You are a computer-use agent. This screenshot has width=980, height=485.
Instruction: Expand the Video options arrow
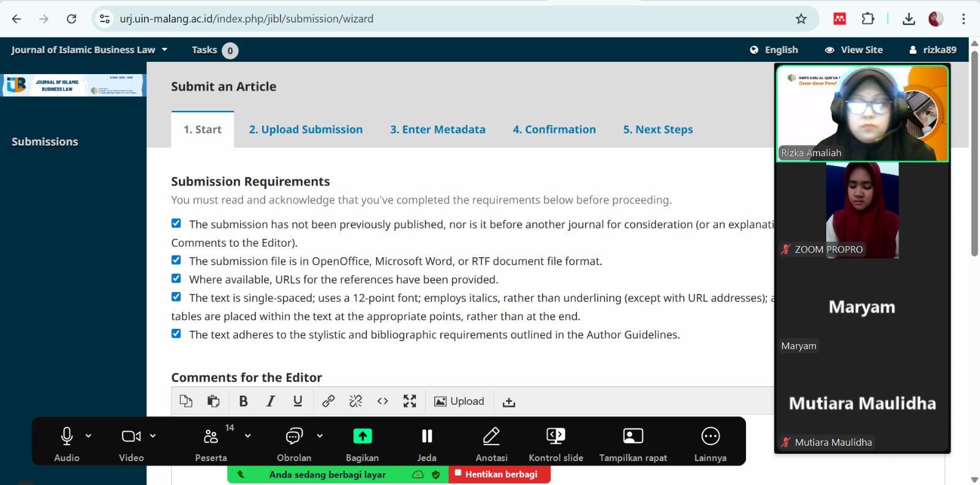pos(153,436)
